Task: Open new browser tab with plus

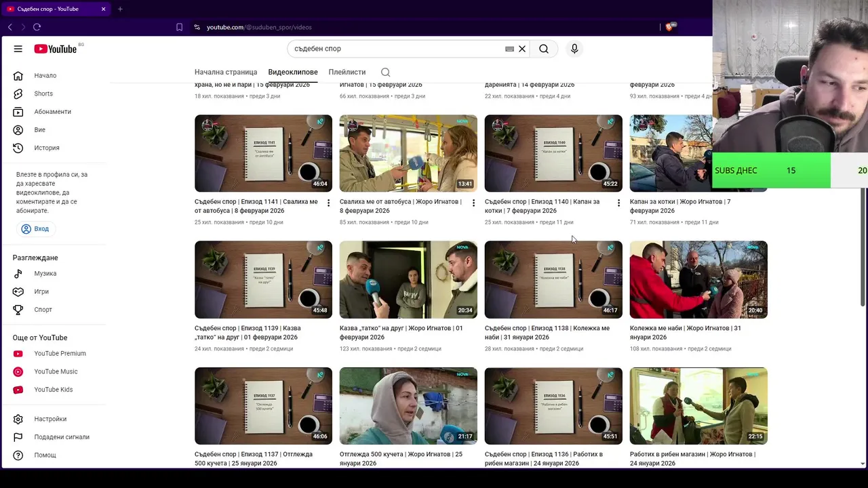Action: (120, 9)
